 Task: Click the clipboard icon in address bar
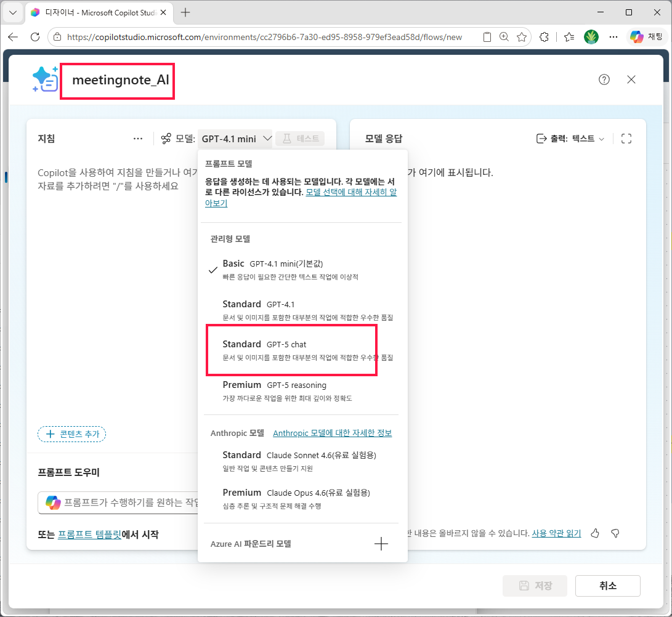pyautogui.click(x=487, y=37)
